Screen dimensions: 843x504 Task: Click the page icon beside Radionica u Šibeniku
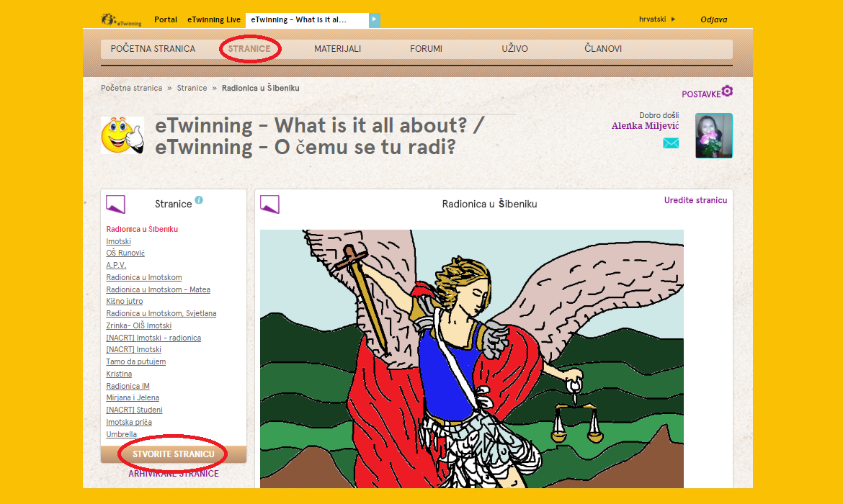pos(270,204)
